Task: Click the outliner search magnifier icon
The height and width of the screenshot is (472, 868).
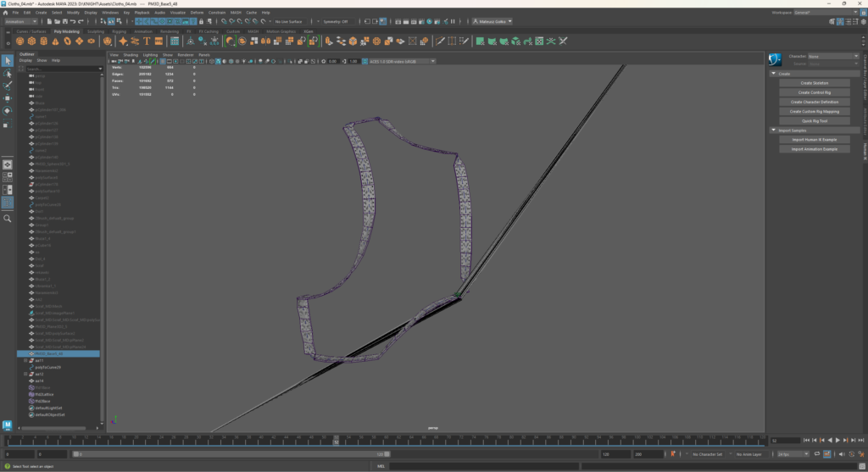Action: pos(8,218)
